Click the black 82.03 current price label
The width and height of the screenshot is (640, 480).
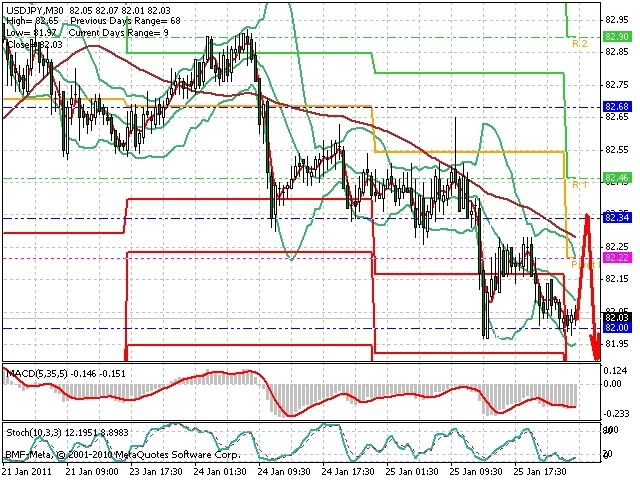pyautogui.click(x=617, y=318)
